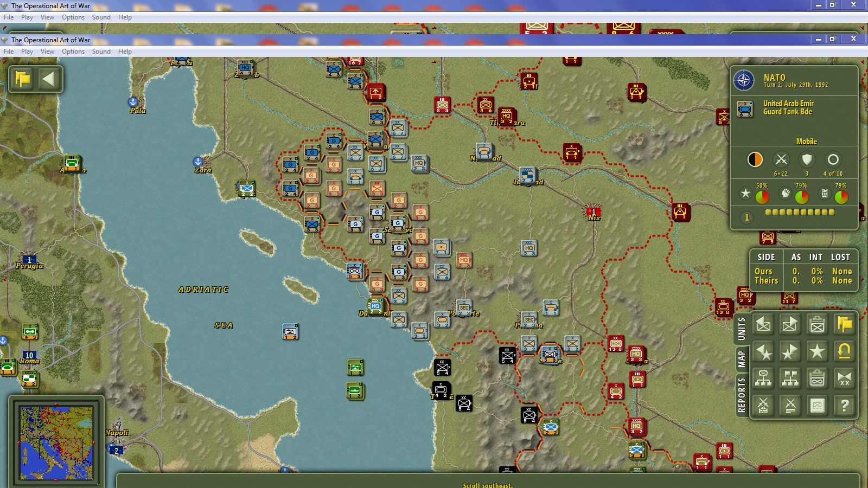Select the Roma city label on map
Screen dimensions: 868x488
(29, 361)
